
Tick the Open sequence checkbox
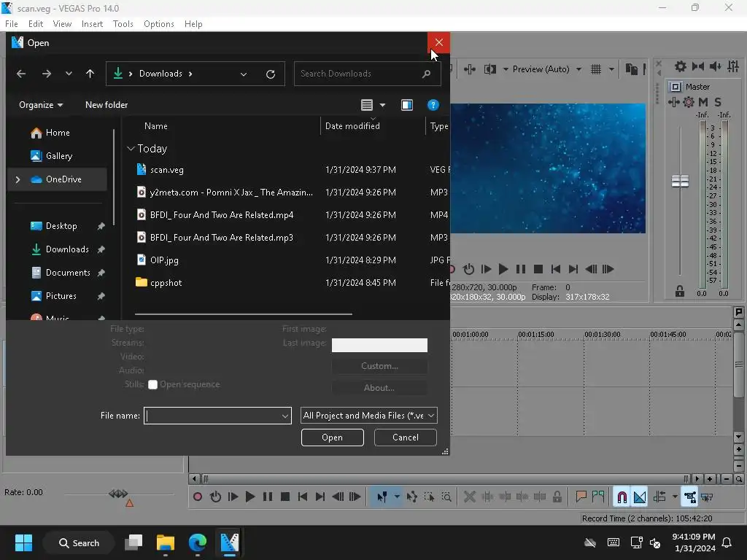tap(153, 385)
